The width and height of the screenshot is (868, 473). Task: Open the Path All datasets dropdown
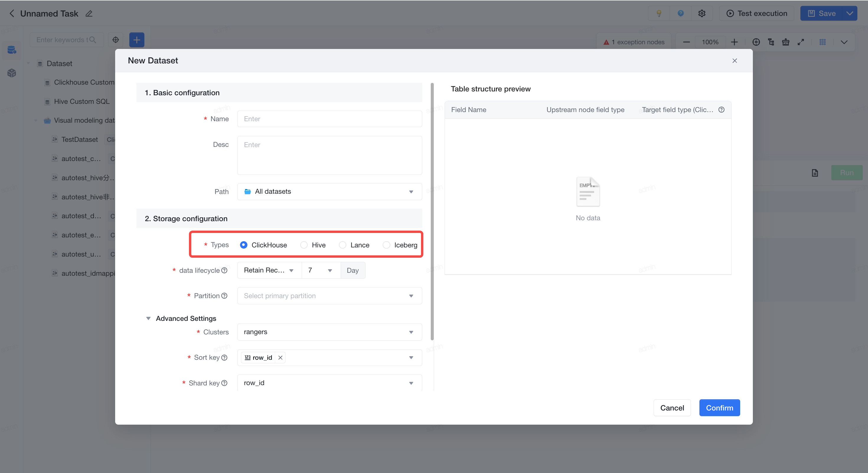[329, 192]
